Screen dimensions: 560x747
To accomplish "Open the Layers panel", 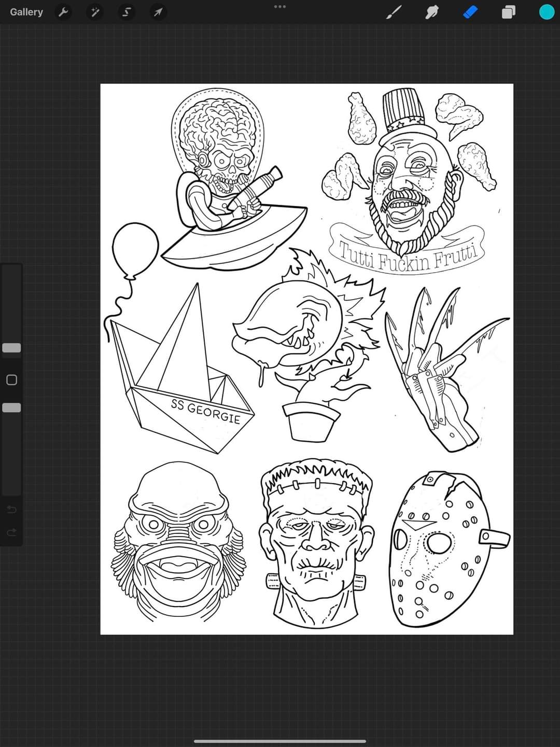I will (x=508, y=12).
